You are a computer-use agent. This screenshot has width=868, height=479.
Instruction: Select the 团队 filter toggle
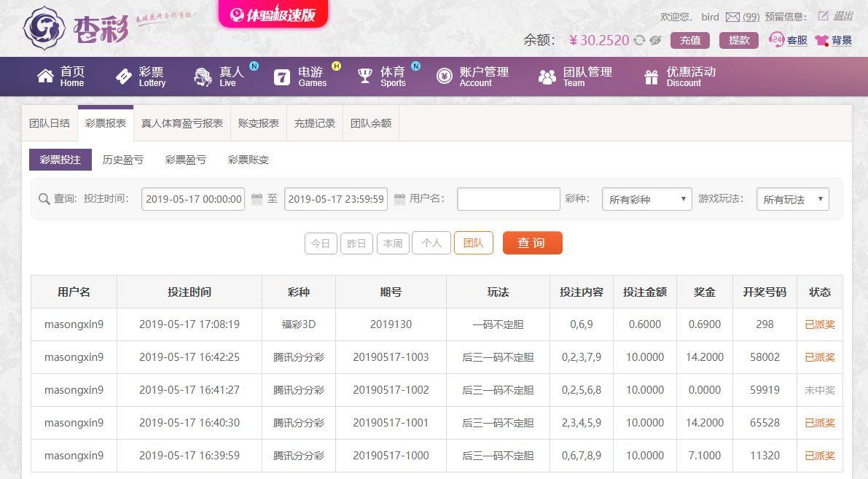click(x=473, y=243)
